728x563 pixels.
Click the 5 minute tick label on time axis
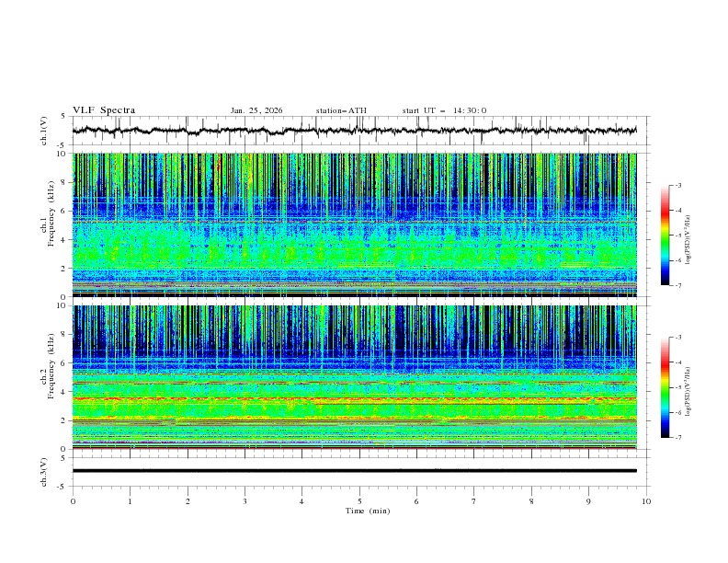tap(359, 500)
